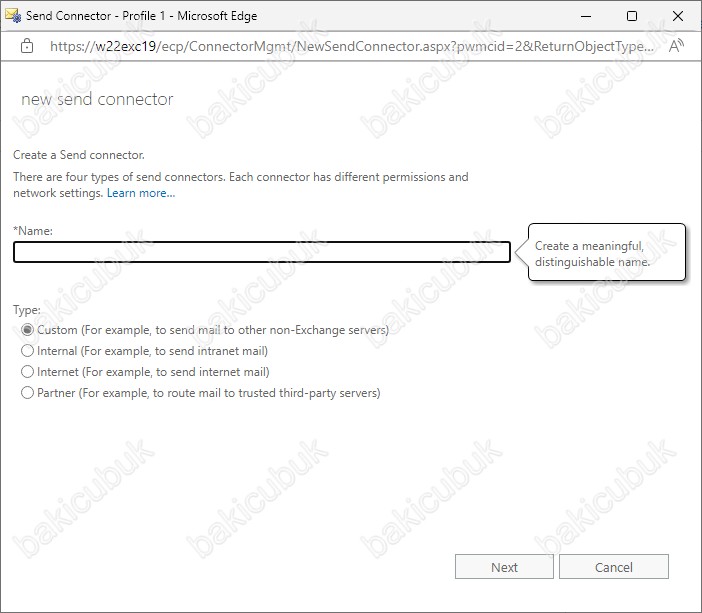Image resolution: width=702 pixels, height=613 pixels.
Task: Click the site lock icon in address bar
Action: click(27, 46)
